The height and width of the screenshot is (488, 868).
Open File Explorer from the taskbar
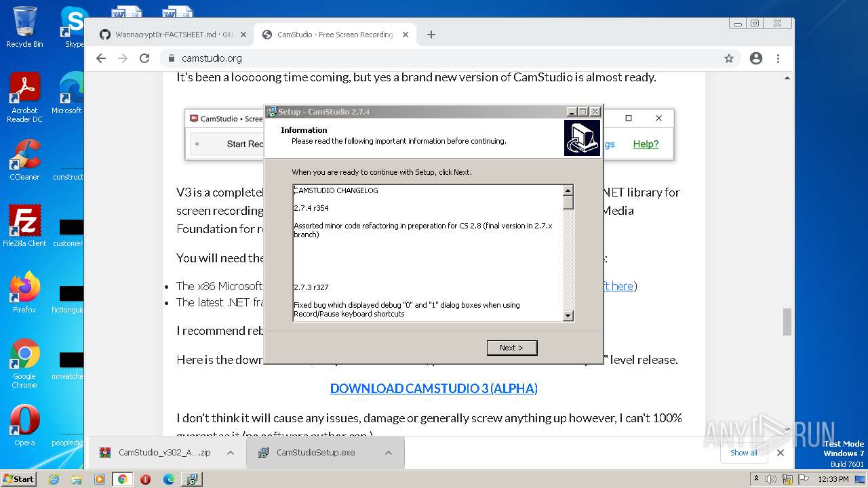tap(77, 479)
